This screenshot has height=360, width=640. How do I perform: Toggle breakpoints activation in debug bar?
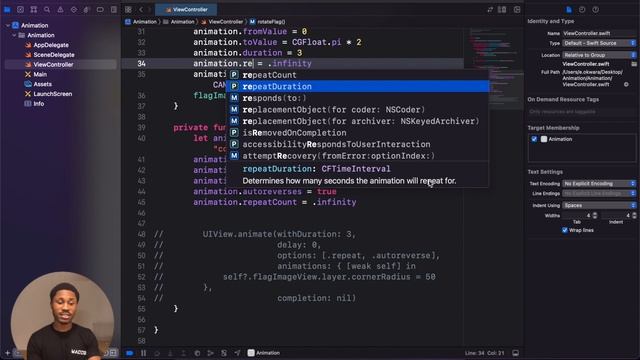coord(129,353)
